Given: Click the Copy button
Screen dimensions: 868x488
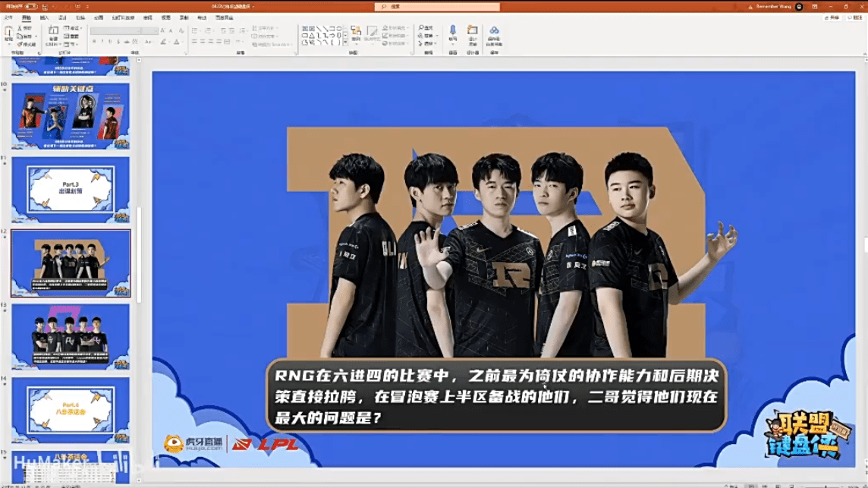Looking at the screenshot, I should click(x=26, y=36).
